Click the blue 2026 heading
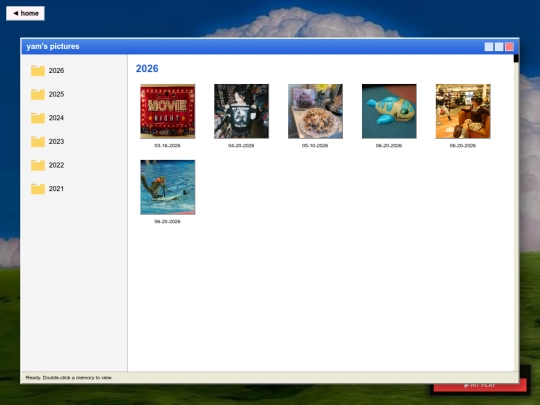This screenshot has height=405, width=540. [147, 69]
